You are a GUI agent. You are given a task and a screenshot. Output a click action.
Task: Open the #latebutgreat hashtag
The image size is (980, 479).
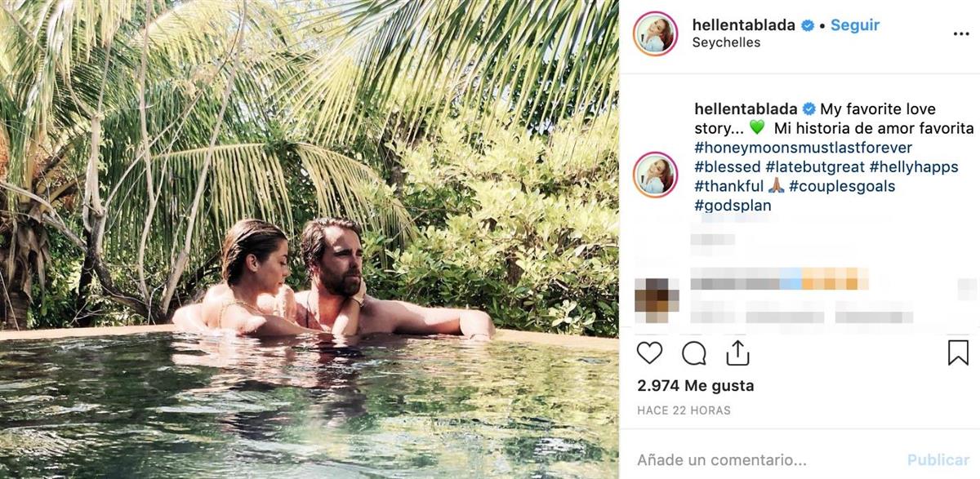tap(814, 167)
